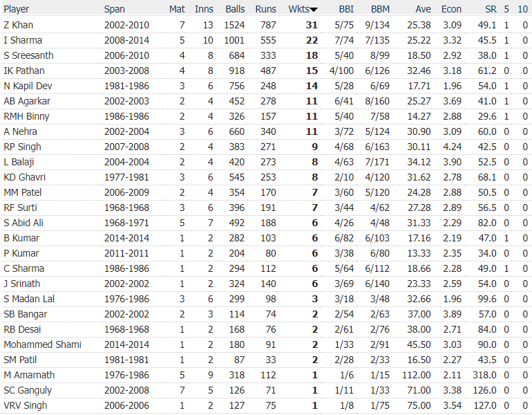Open player C Sharma

point(23,268)
